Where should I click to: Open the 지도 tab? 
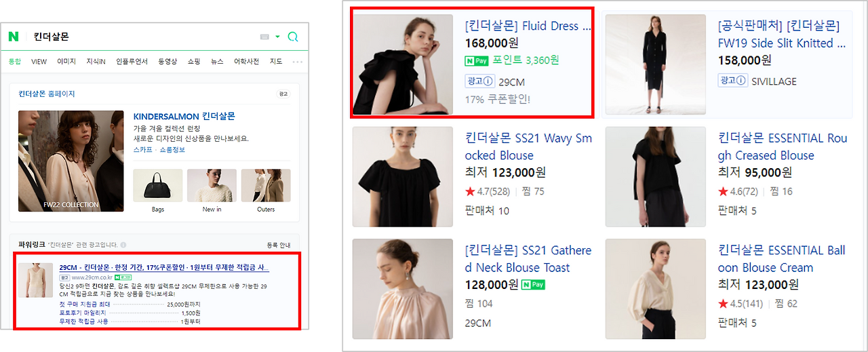[276, 62]
